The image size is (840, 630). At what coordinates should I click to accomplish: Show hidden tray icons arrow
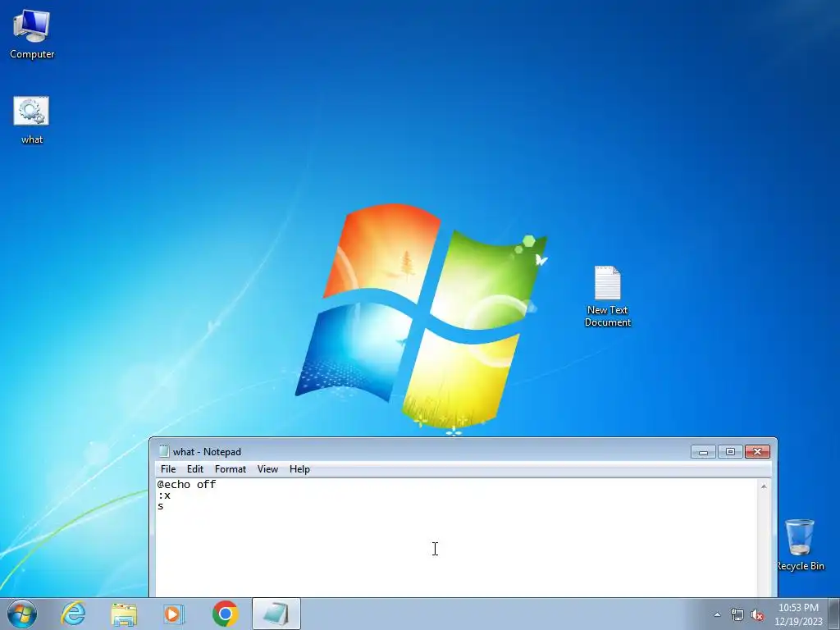tap(717, 615)
